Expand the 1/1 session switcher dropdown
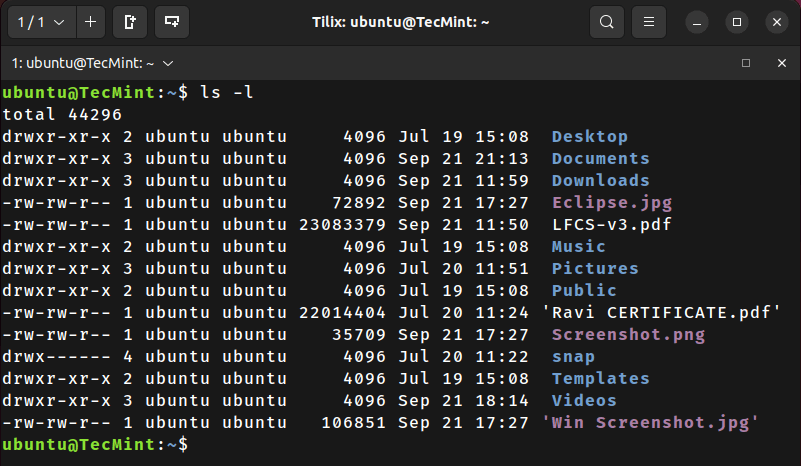The height and width of the screenshot is (466, 801). (42, 22)
